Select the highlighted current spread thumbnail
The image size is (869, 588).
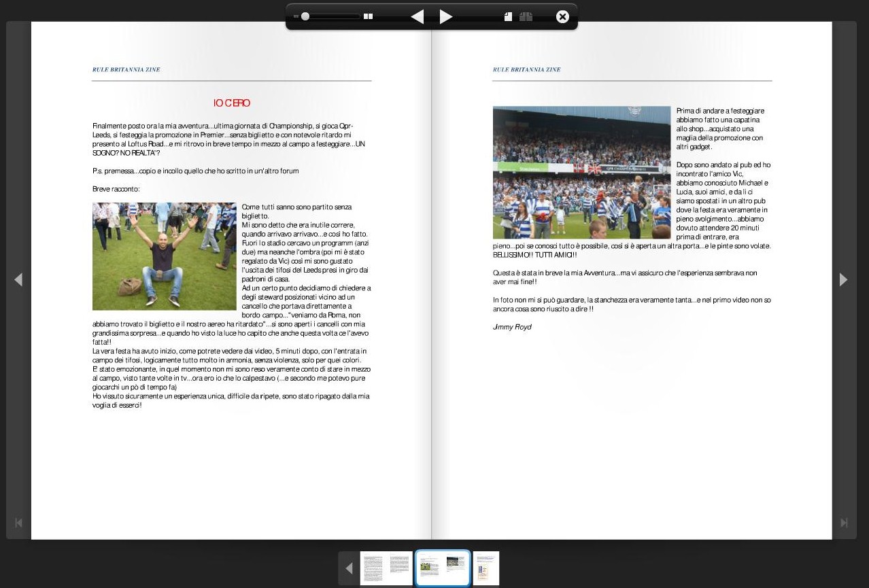[443, 568]
